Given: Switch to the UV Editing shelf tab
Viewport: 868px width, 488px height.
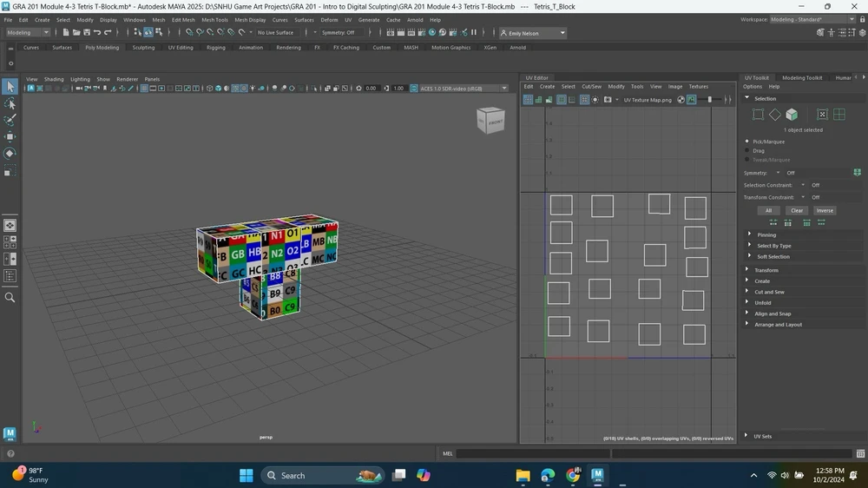Looking at the screenshot, I should click(x=181, y=48).
